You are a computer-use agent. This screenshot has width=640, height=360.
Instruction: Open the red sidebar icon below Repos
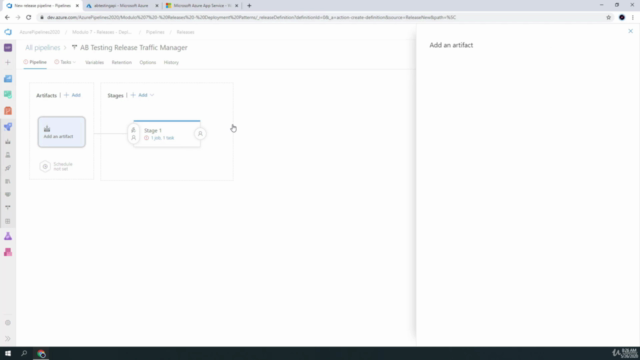tap(8, 111)
